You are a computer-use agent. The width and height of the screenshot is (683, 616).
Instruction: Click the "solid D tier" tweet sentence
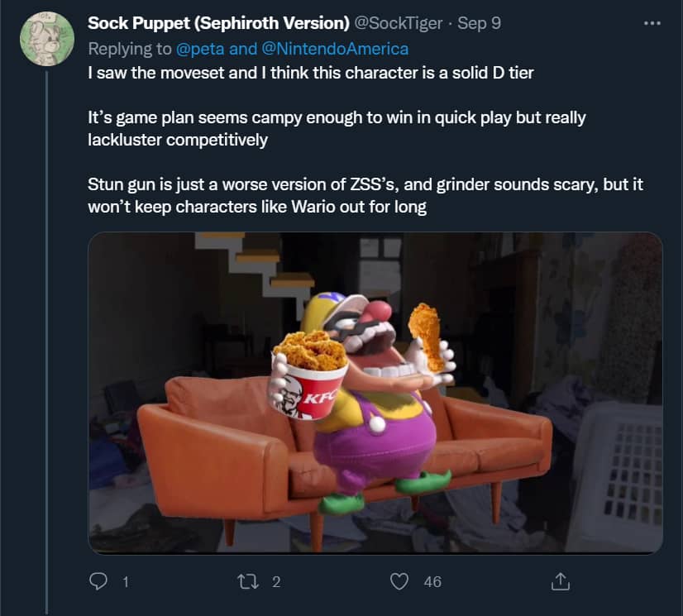pyautogui.click(x=311, y=73)
